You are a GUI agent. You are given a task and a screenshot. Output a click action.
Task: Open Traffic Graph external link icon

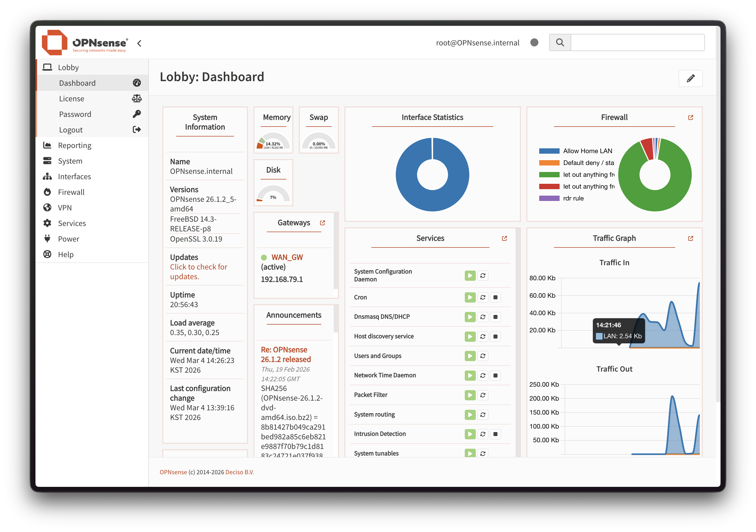click(x=690, y=238)
